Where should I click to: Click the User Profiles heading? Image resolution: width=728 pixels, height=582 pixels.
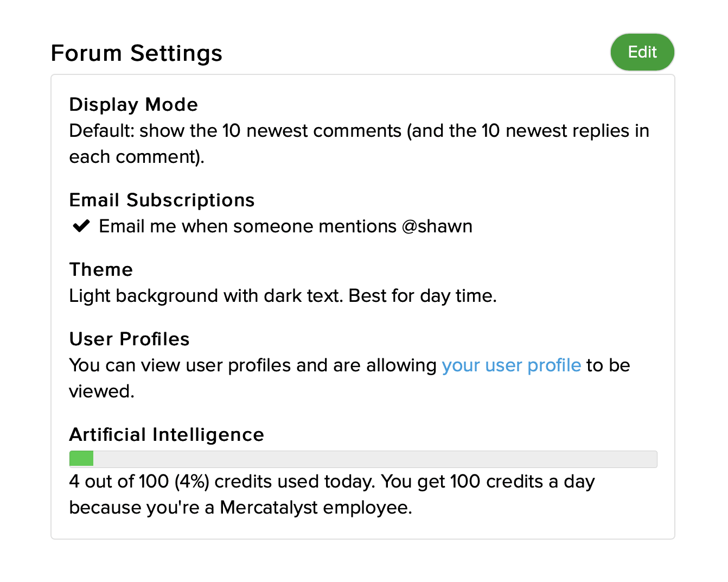pos(129,339)
